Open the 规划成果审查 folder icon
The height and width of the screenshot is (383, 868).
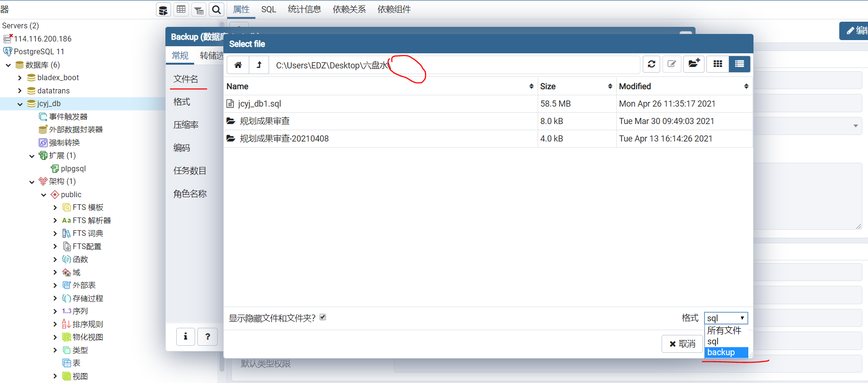coord(230,121)
